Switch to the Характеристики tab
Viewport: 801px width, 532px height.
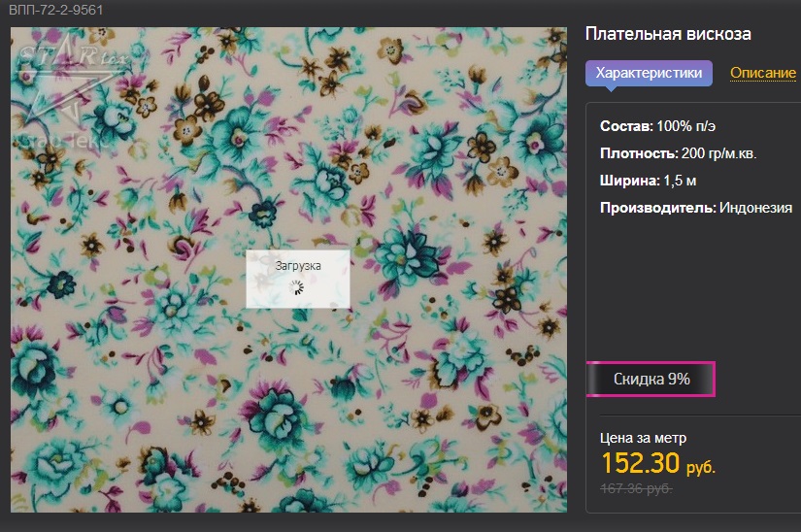point(649,73)
